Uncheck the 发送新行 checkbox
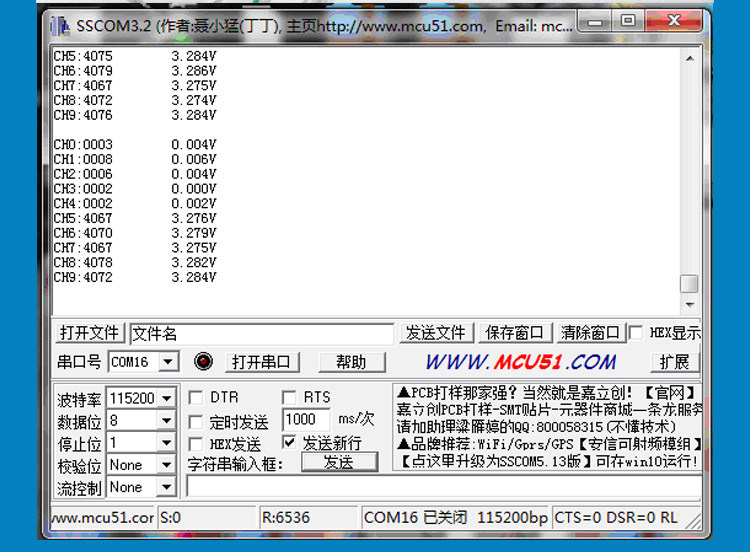 [289, 442]
